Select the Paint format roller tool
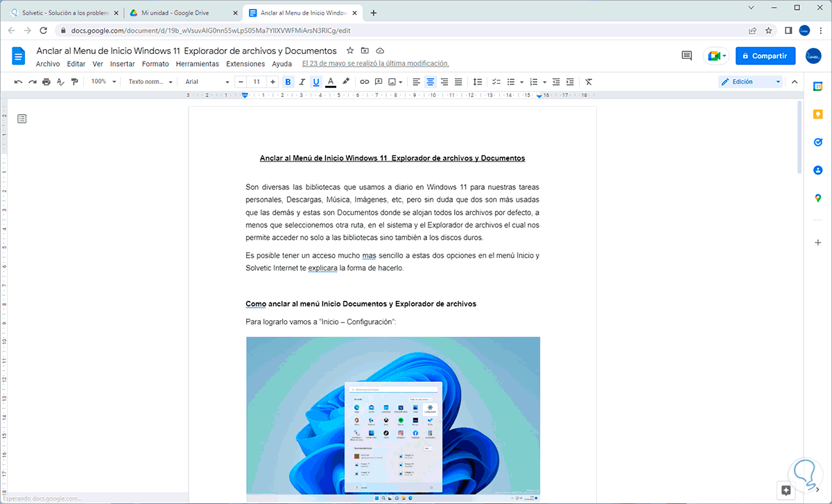The image size is (832, 504). [x=74, y=82]
